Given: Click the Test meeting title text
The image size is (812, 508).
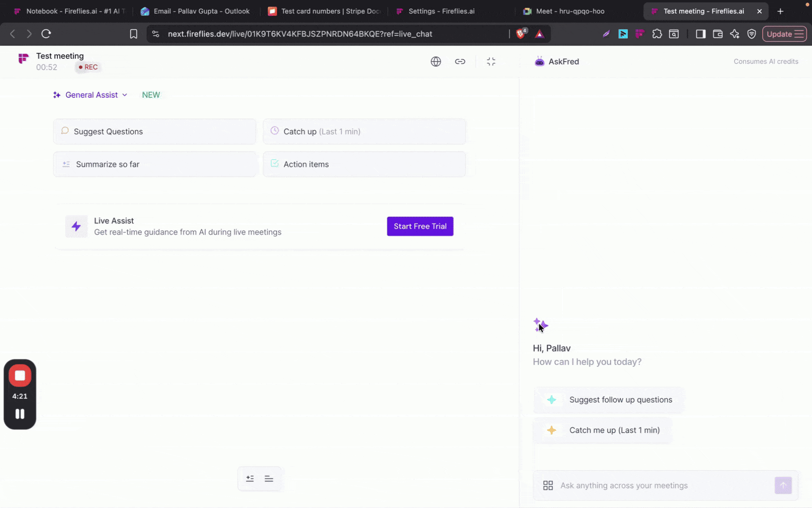Looking at the screenshot, I should 60,56.
